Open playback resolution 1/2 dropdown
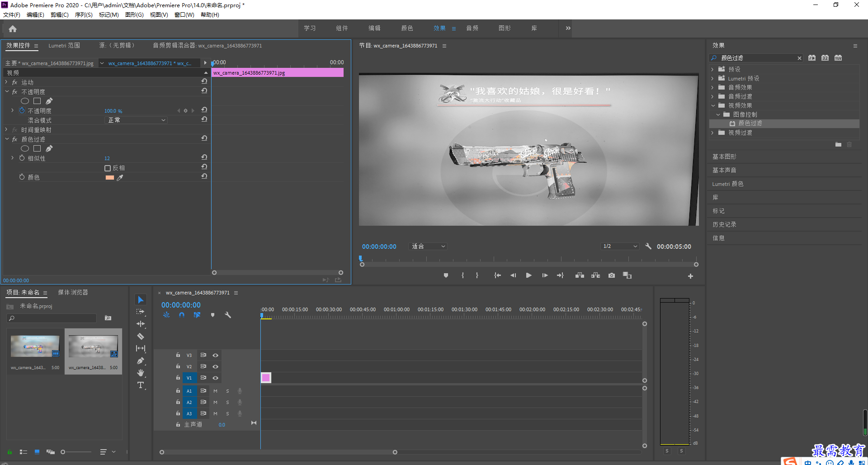The image size is (868, 465). [x=620, y=246]
